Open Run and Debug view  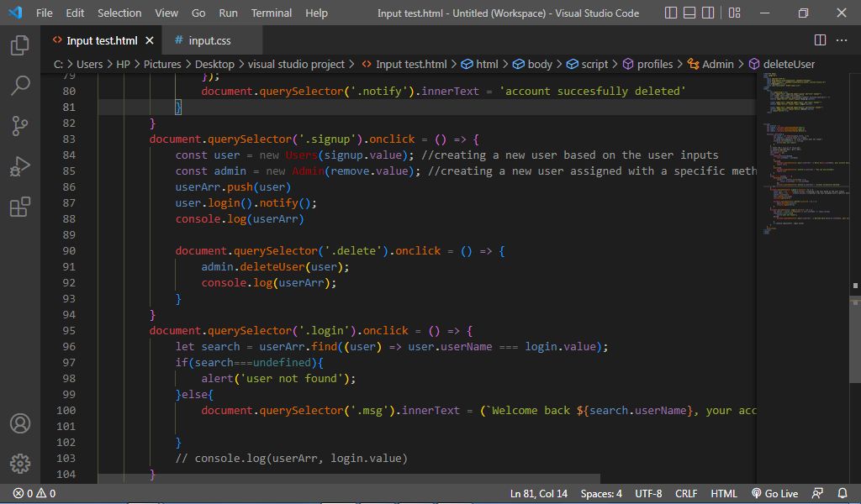click(20, 166)
